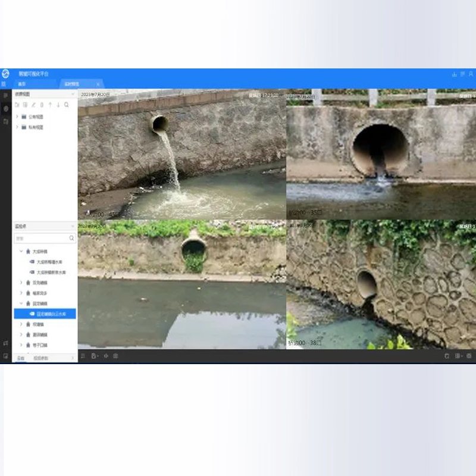Click the topmost icon in the dark left sidebar
The width and height of the screenshot is (476, 476).
(5, 96)
